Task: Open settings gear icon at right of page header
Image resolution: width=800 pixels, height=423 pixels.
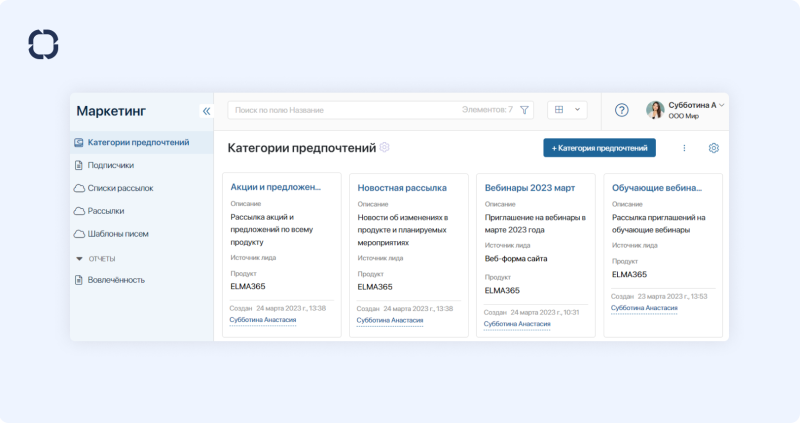Action: click(x=714, y=148)
